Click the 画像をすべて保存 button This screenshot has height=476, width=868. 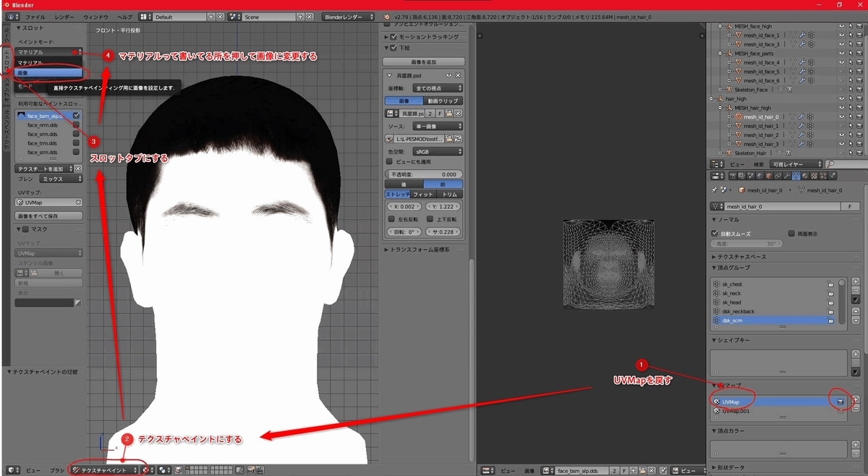click(48, 216)
